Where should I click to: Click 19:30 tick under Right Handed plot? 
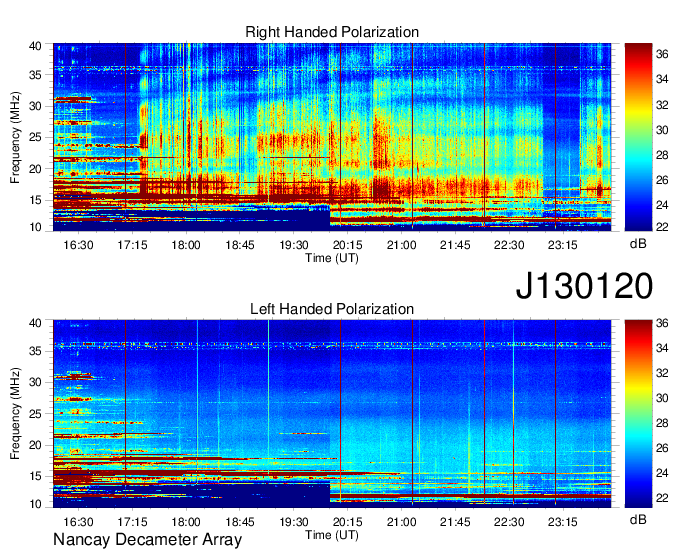coord(294,245)
